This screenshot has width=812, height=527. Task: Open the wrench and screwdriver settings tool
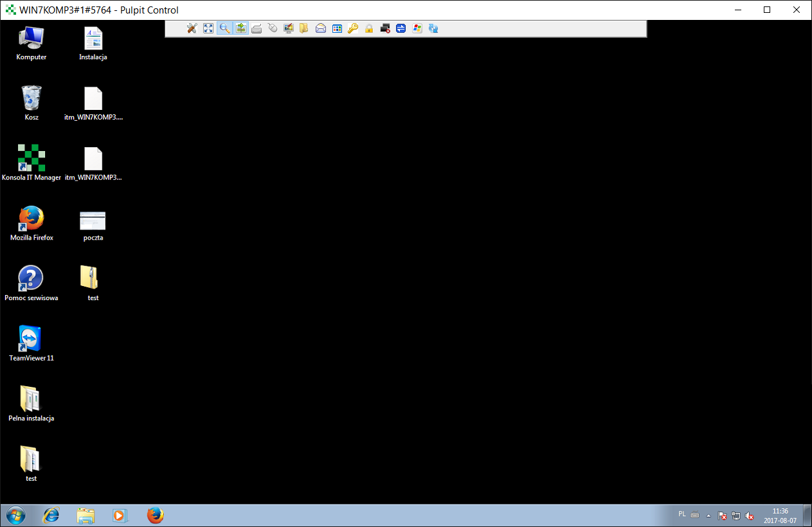tap(192, 28)
